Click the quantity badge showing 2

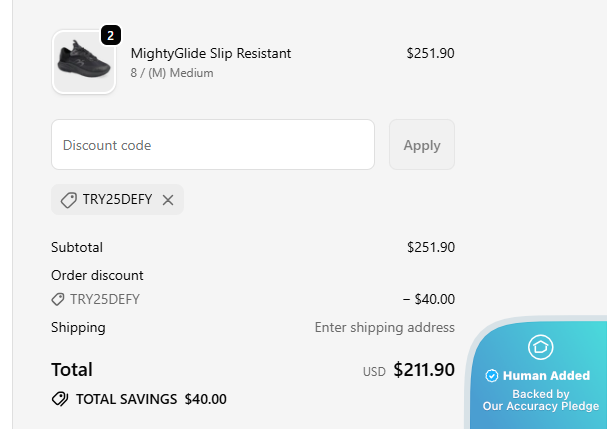[x=110, y=35]
